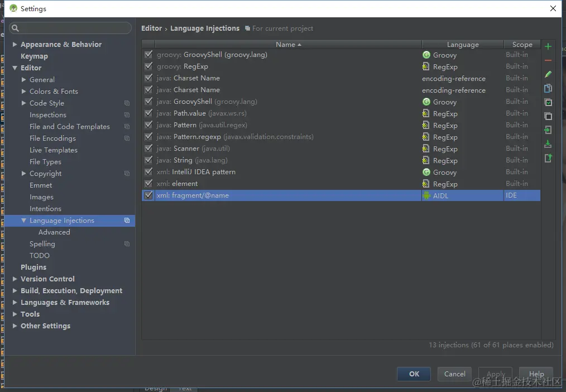Viewport: 566px width, 392px height.
Task: Select the TODO settings page
Action: tap(40, 256)
